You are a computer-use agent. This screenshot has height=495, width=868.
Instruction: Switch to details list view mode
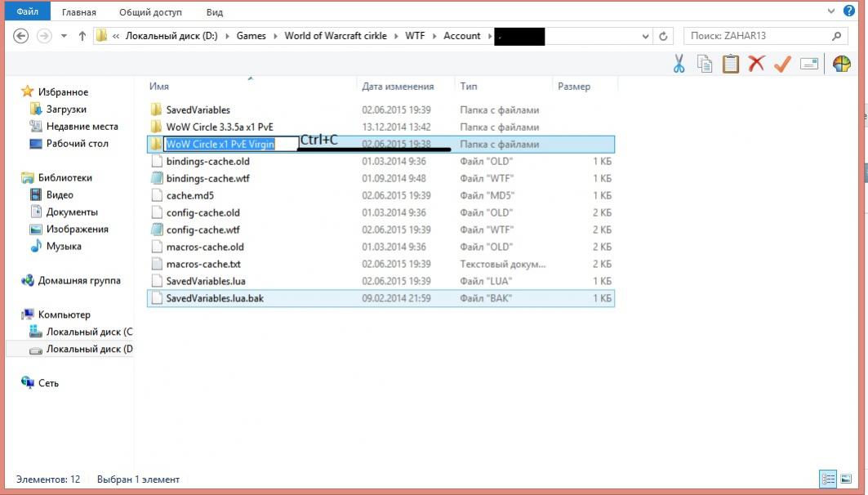coord(827,479)
